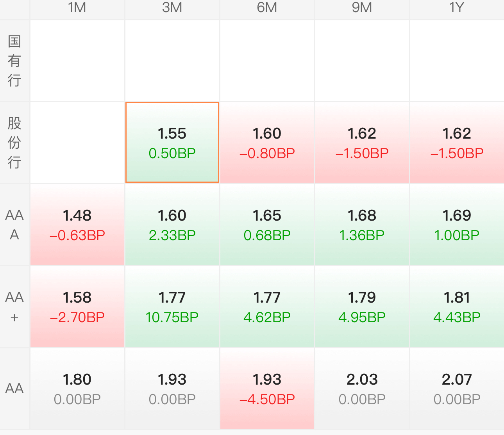The height and width of the screenshot is (435, 504).
Task: Open the AAA 1M cell showing 1.48
Action: pos(77,225)
